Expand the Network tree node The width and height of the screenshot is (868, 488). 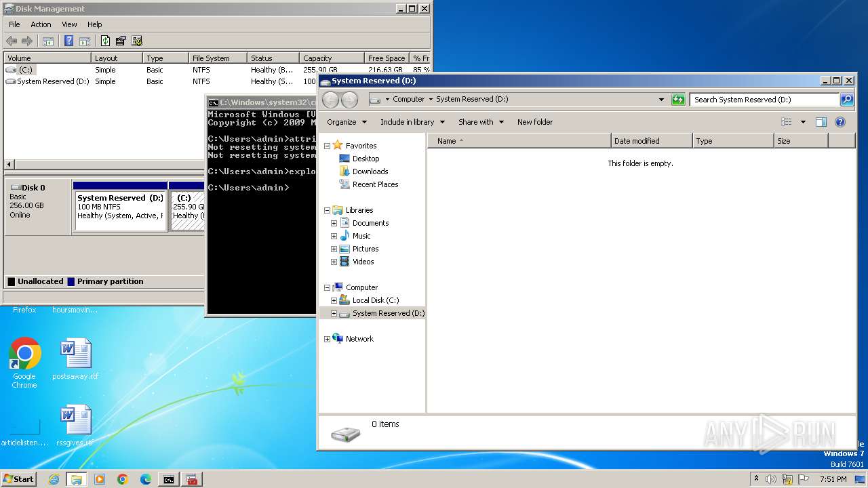(327, 339)
